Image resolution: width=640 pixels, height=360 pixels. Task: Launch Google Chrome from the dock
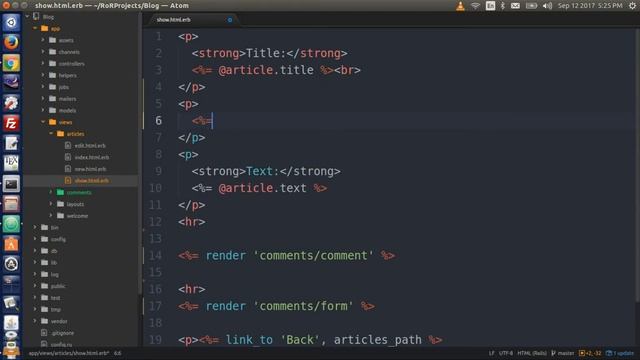[x=11, y=63]
